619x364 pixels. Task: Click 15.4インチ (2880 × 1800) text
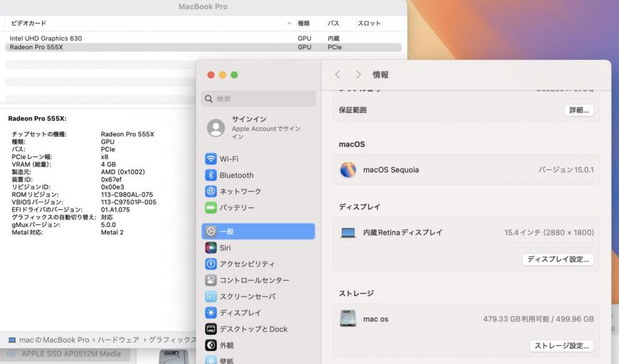[549, 233]
